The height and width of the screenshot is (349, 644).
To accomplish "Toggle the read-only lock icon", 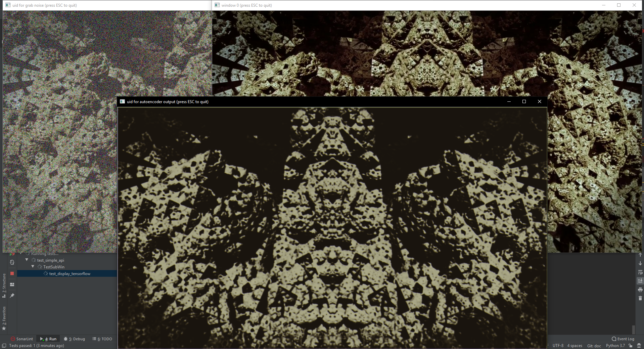I will pos(631,346).
